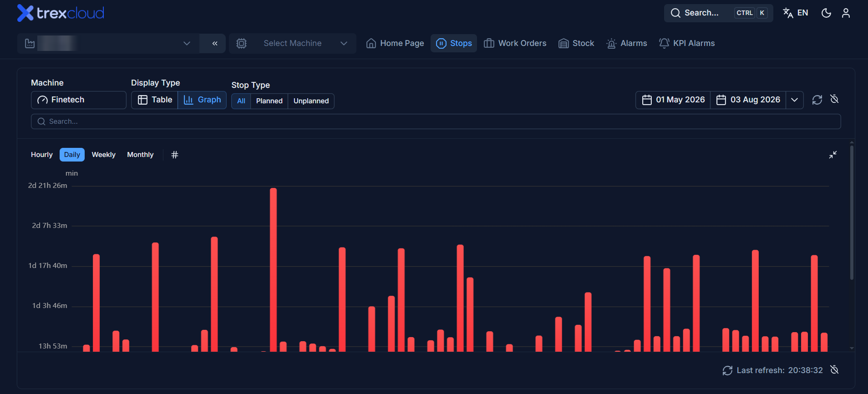Switch chart to Monthly view

(x=140, y=155)
